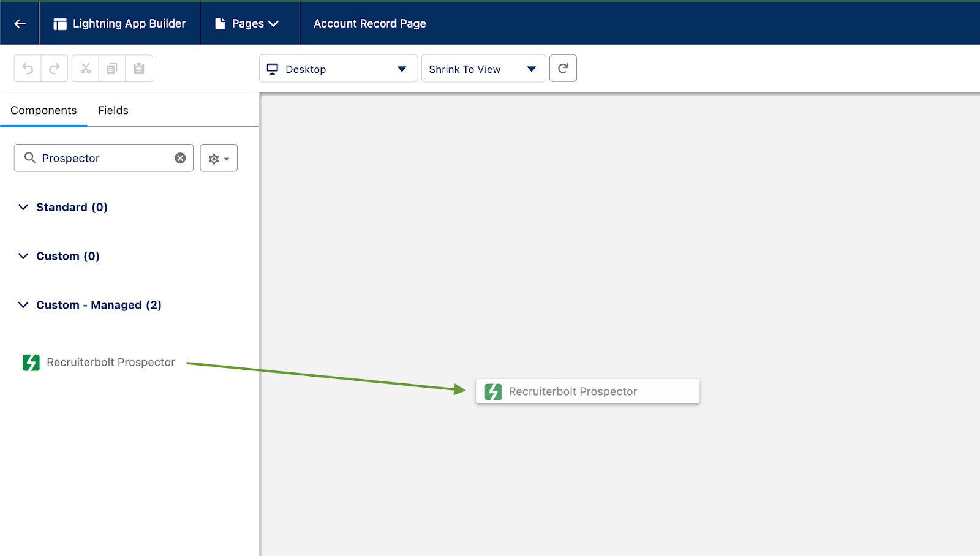The image size is (980, 556).
Task: Open the Shrink To View dropdown
Action: tap(483, 69)
